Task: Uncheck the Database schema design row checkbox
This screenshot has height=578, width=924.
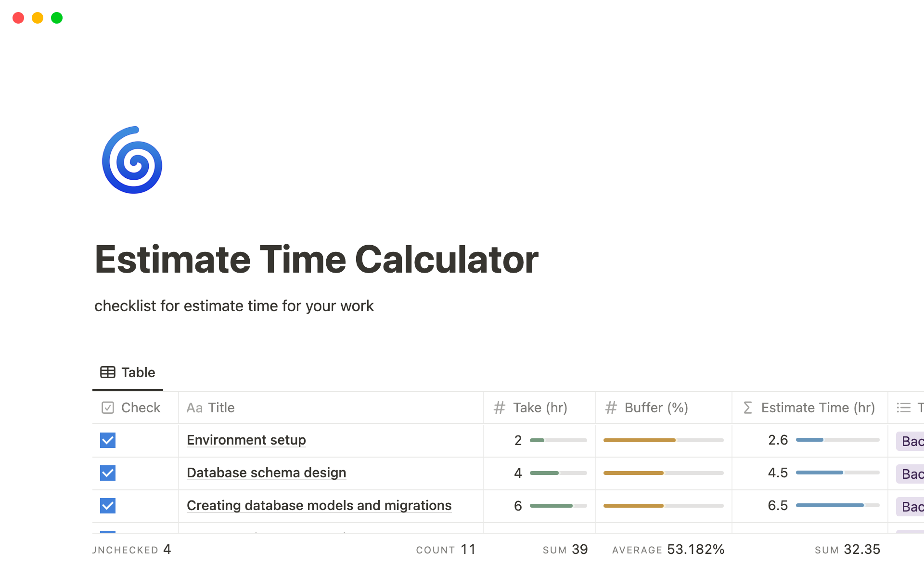Action: point(108,473)
